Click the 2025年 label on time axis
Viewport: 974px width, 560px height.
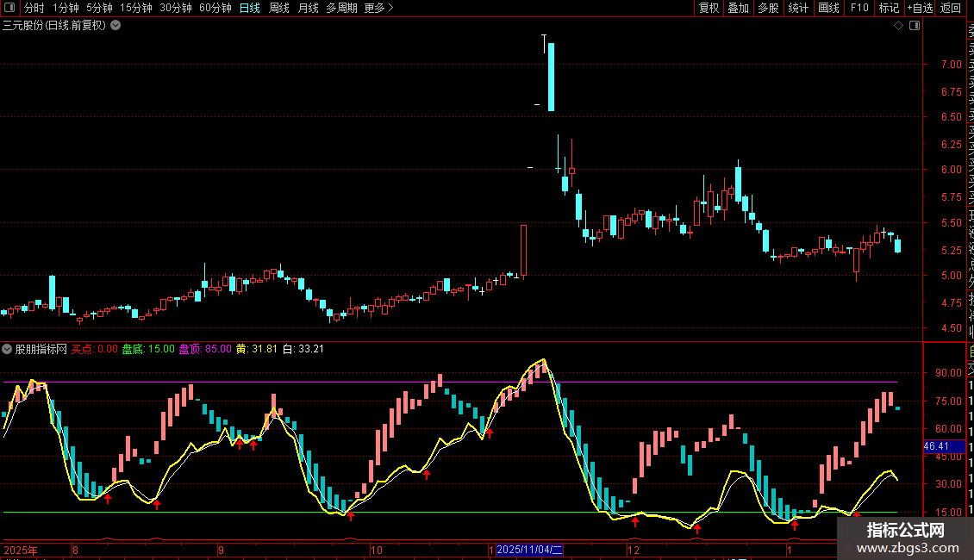click(21, 550)
